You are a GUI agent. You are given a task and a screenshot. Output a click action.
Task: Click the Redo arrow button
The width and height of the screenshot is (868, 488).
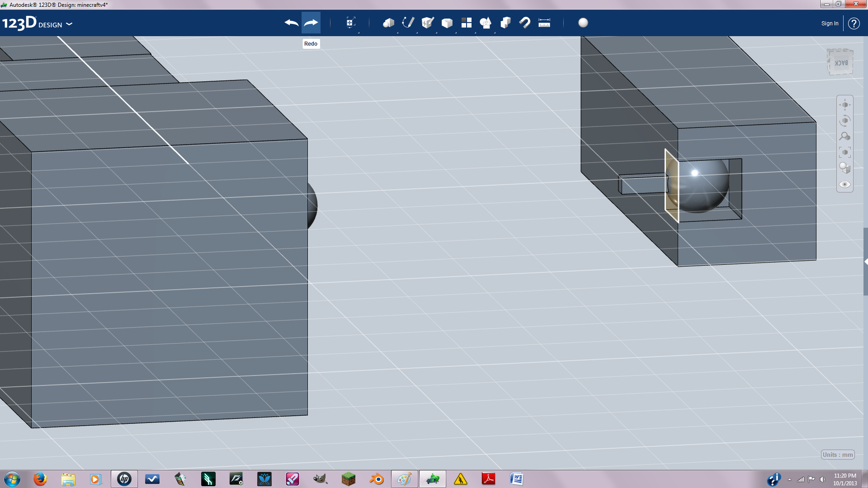[x=311, y=23]
